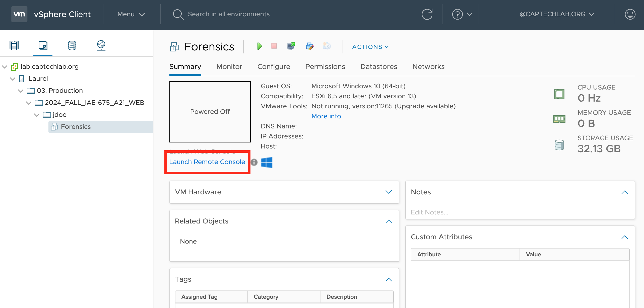Click the refresh icon in header
Screen dimensions: 644x308
(x=427, y=14)
